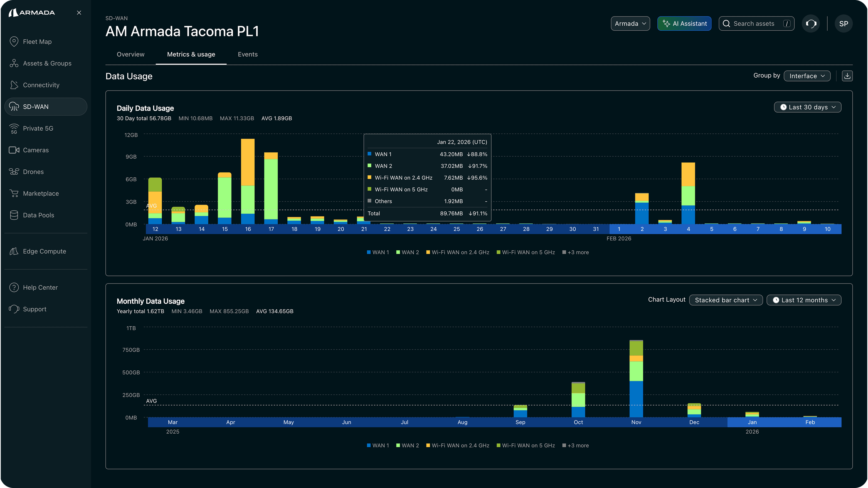The height and width of the screenshot is (488, 868).
Task: Click the AI Assistant button
Action: (684, 24)
